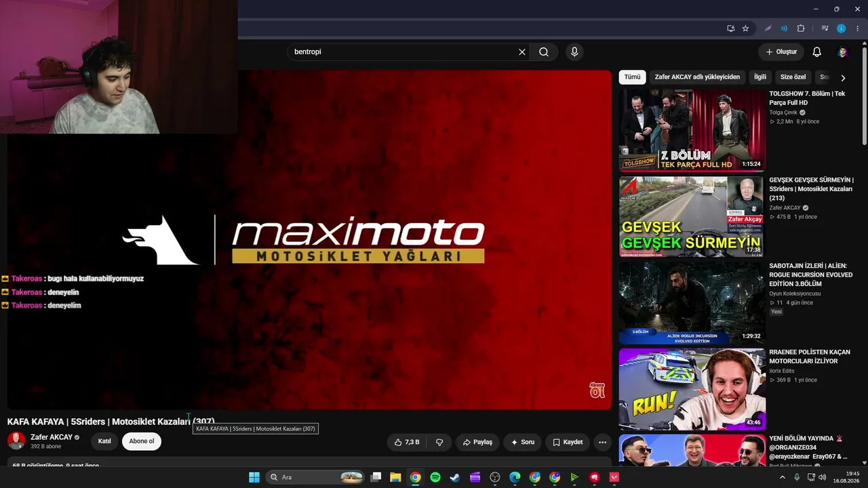Bookmark this page with the star icon
Viewport: 868px width, 488px height.
coord(745,28)
